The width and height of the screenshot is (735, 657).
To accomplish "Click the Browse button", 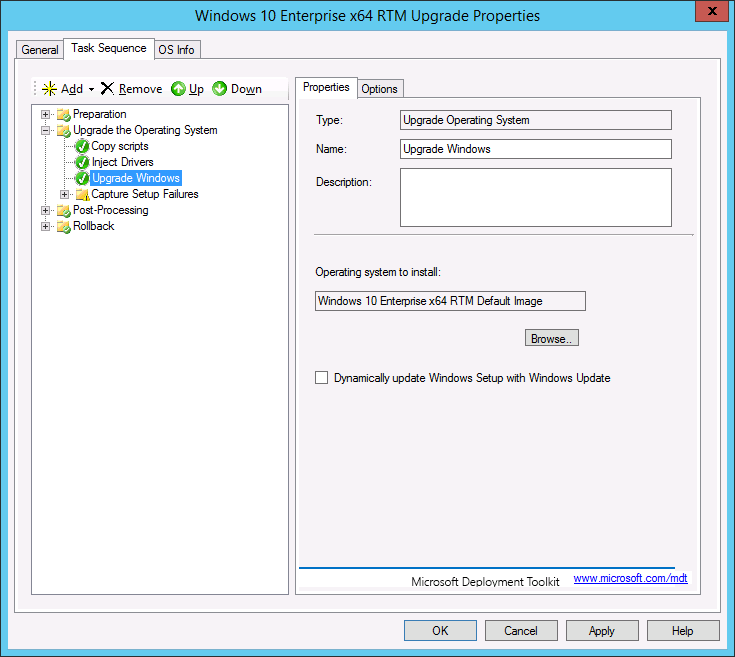I will point(552,338).
